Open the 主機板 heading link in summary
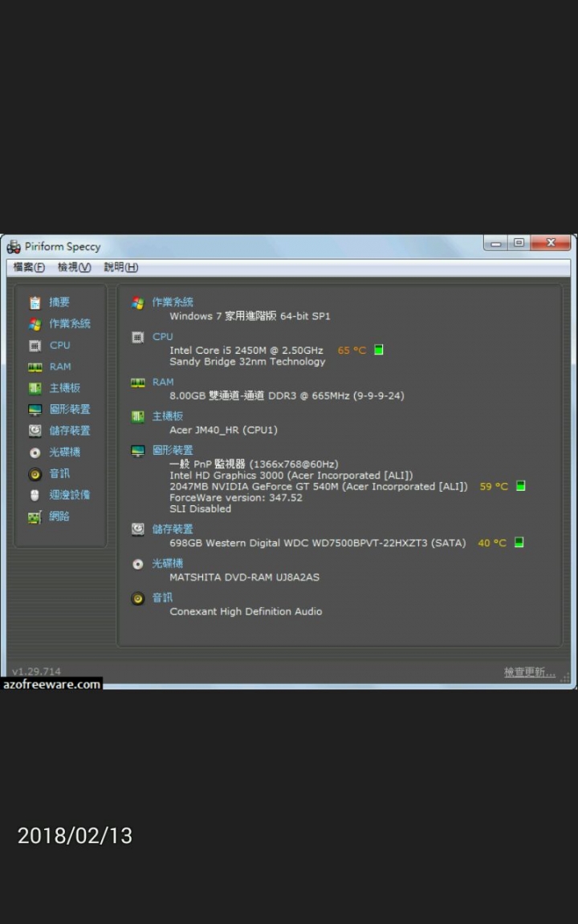Image resolution: width=578 pixels, height=924 pixels. coord(168,416)
